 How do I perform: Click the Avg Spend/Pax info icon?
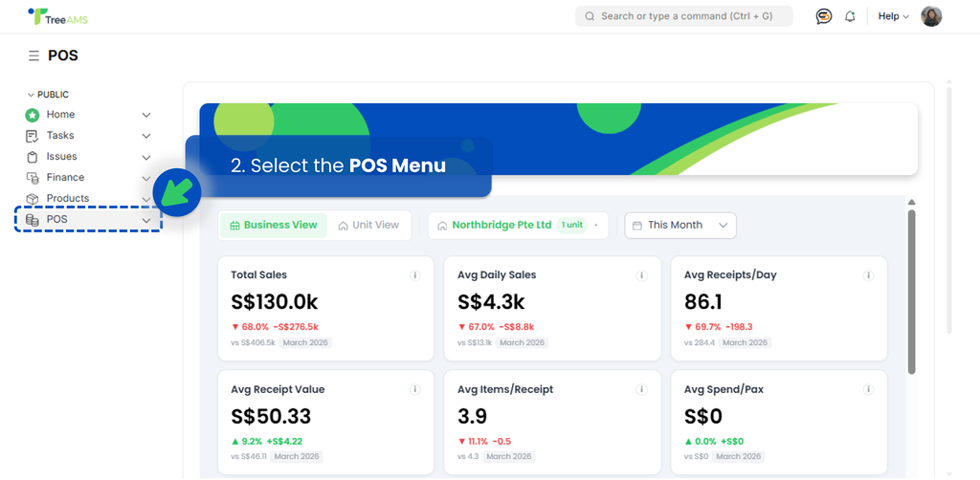click(x=868, y=390)
